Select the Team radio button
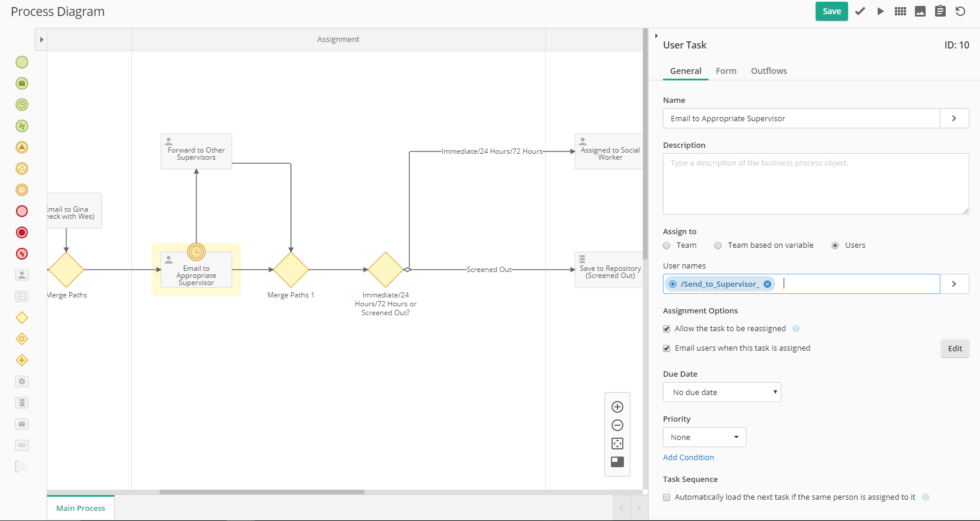Image resolution: width=980 pixels, height=521 pixels. point(667,245)
